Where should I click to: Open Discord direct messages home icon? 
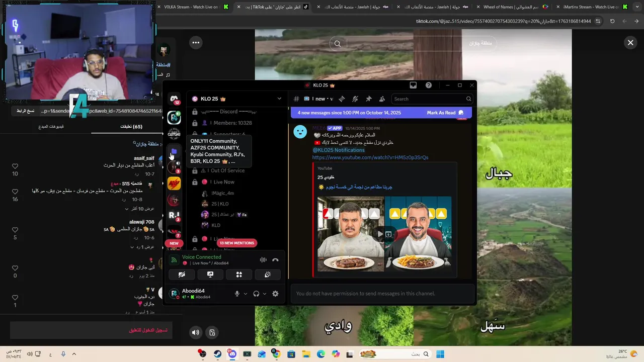174,99
